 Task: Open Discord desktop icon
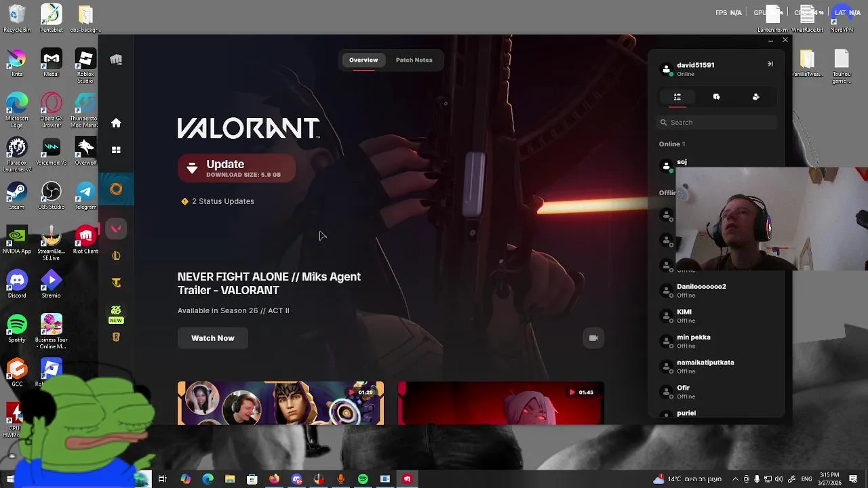click(17, 285)
